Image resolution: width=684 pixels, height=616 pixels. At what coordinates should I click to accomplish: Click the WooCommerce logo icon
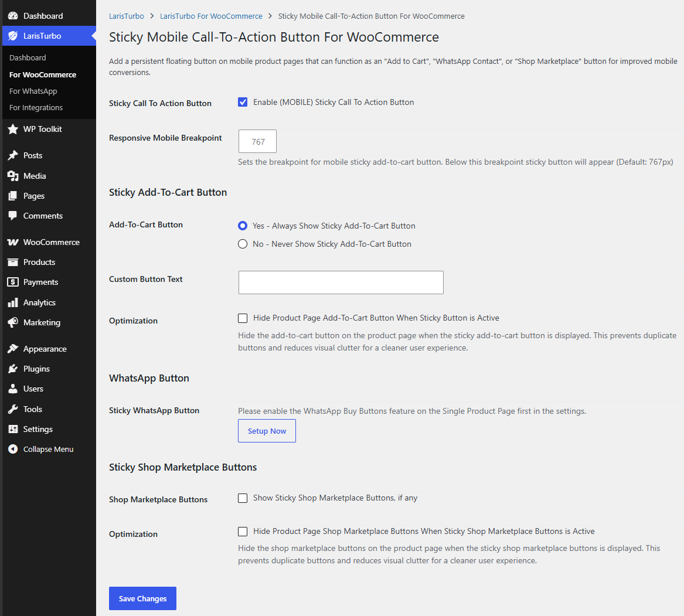pos(13,242)
